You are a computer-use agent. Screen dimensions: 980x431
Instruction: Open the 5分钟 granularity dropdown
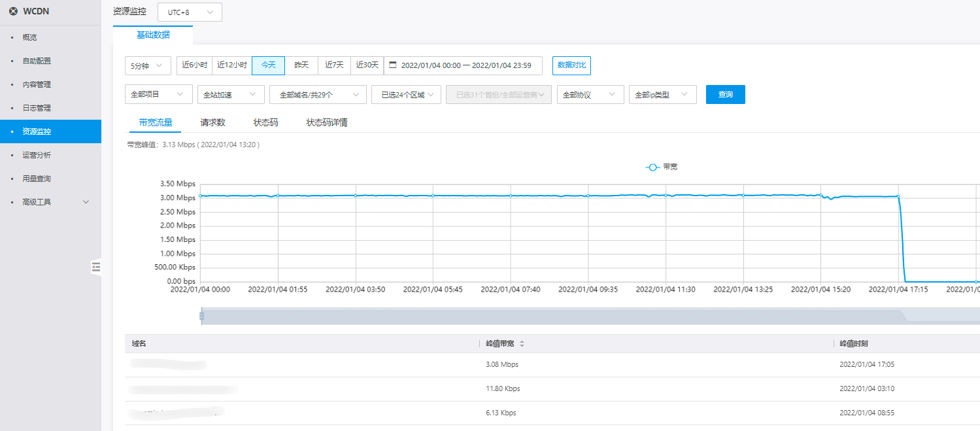tap(148, 65)
